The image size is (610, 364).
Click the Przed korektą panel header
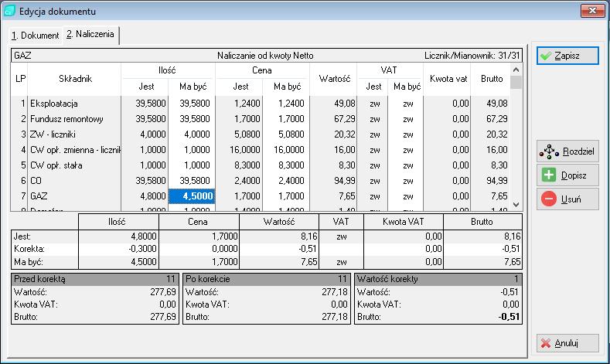coord(95,279)
